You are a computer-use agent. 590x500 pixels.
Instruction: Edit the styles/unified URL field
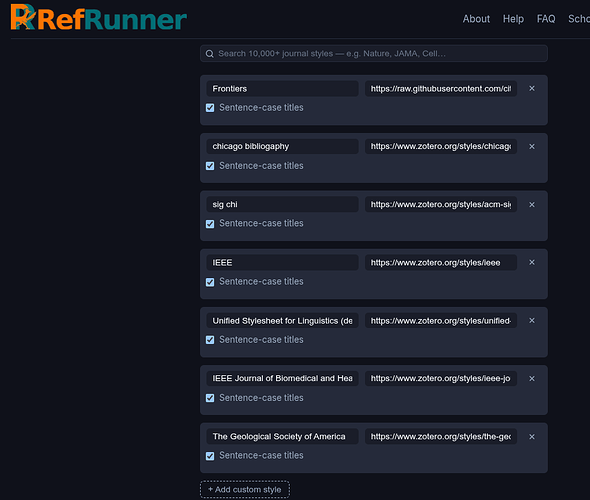point(441,321)
